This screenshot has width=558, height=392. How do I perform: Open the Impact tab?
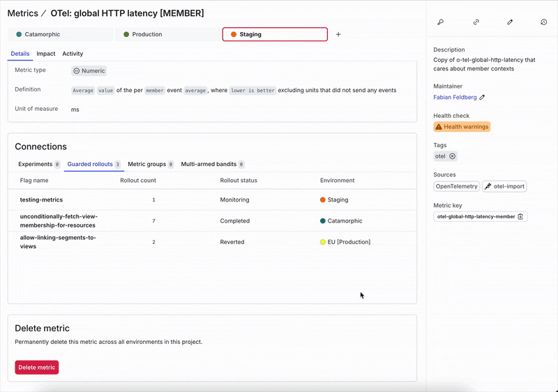point(46,54)
